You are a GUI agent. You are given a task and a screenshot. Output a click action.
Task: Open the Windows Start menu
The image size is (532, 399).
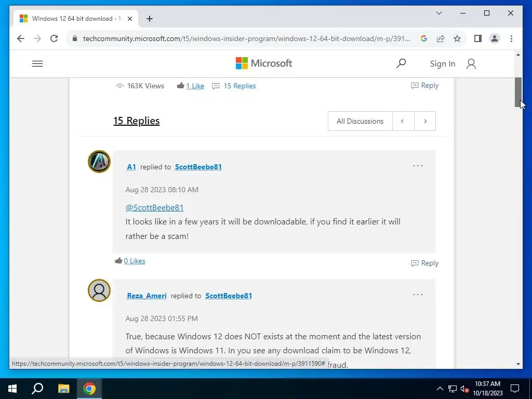(12, 389)
